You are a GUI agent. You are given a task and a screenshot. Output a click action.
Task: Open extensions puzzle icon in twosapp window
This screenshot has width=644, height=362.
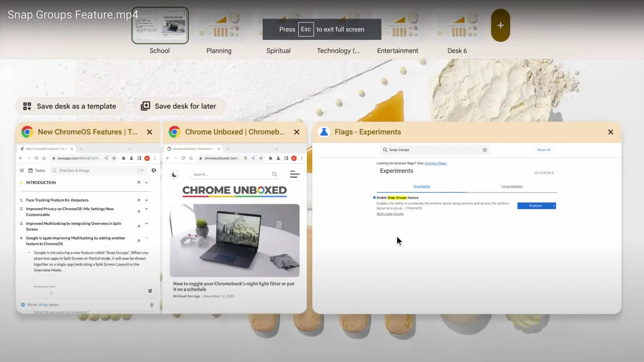(123, 158)
